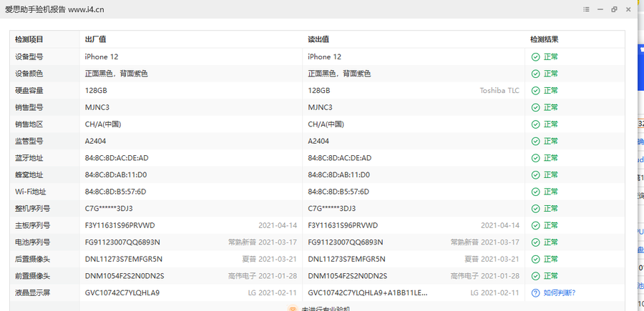Click the green check icon for 设备型号
The width and height of the screenshot is (644, 311).
(535, 56)
